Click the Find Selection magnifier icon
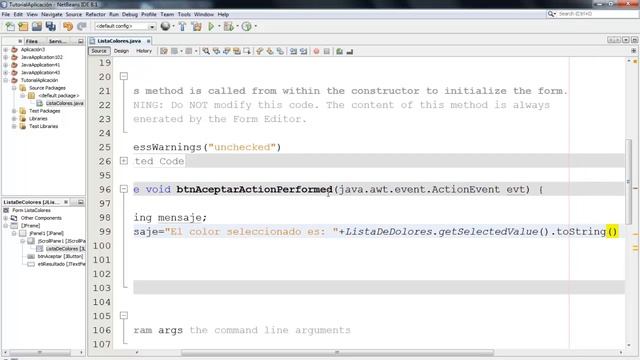Screen dimensions: 640x360 point(206,51)
